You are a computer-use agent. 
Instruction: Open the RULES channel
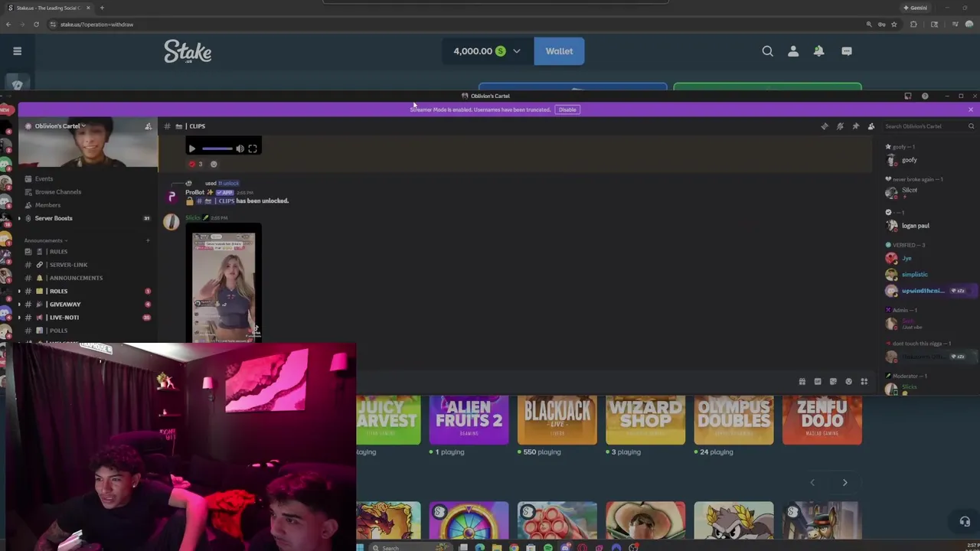click(57, 252)
